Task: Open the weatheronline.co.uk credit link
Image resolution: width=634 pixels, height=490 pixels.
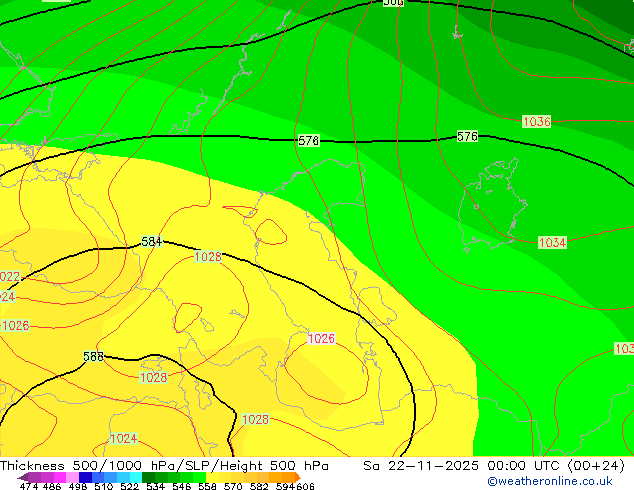Action: 550,481
